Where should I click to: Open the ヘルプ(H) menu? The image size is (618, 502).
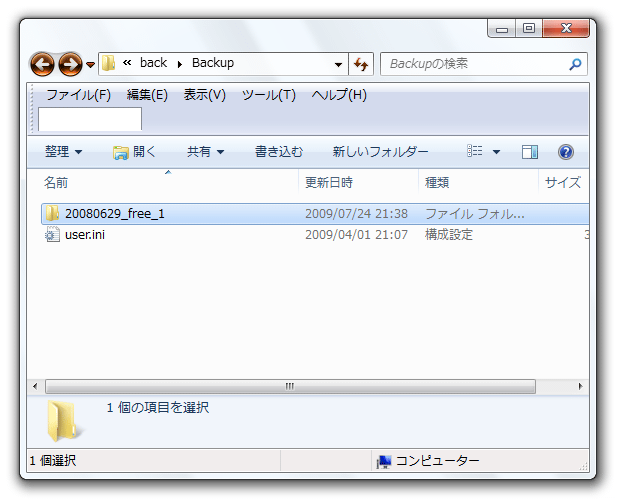(339, 95)
